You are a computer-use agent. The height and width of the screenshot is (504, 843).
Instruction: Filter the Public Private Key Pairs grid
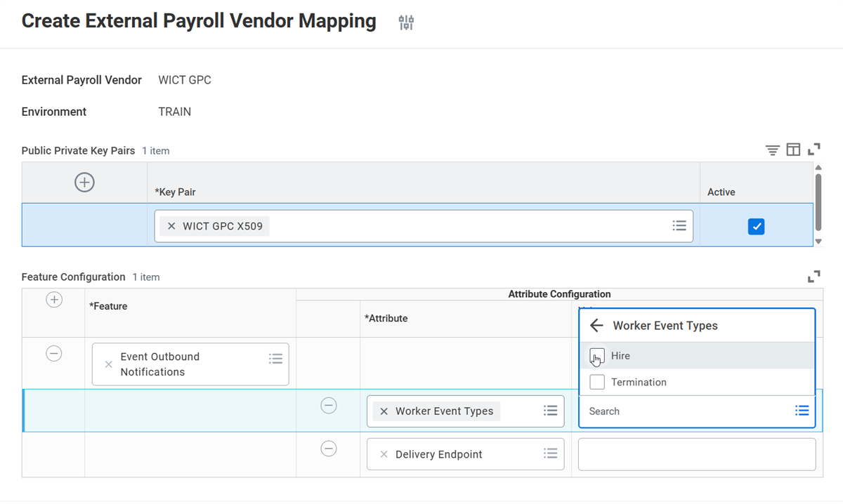click(x=773, y=150)
